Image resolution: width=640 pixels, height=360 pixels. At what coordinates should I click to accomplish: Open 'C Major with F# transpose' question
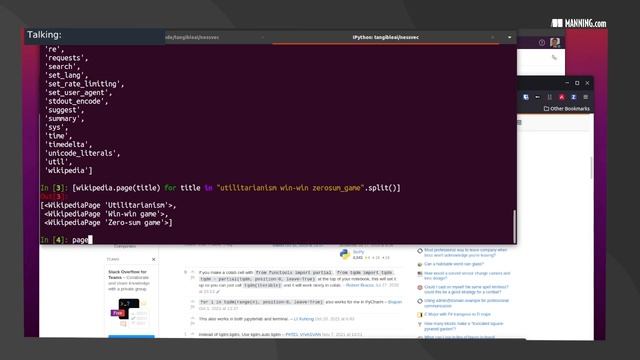tap(457, 314)
